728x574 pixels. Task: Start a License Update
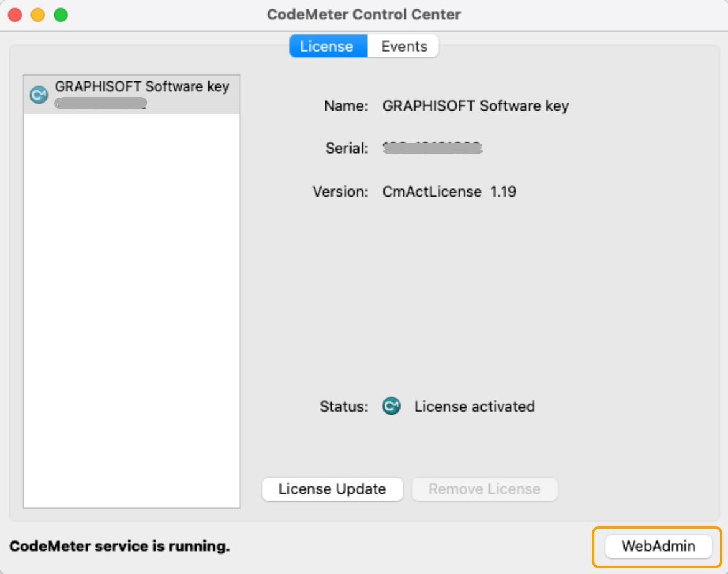tap(332, 489)
